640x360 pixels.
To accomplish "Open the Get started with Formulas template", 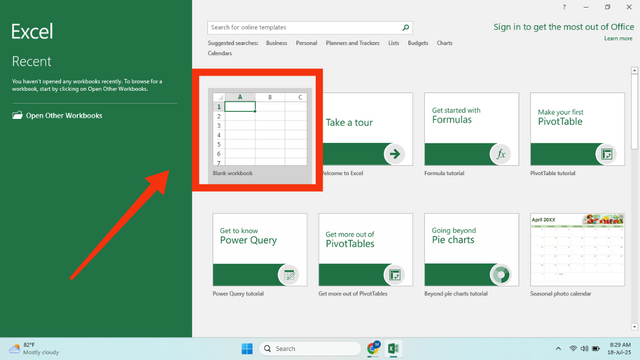I will [471, 129].
